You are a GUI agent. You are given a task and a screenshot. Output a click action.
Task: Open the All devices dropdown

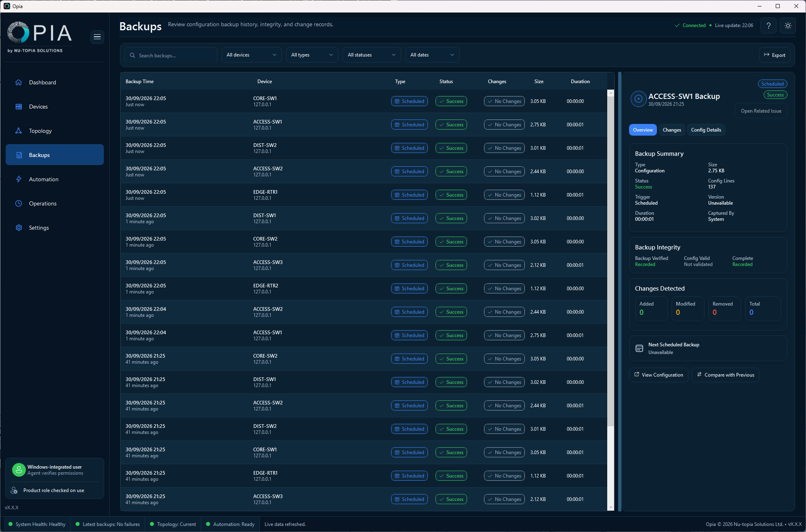251,55
